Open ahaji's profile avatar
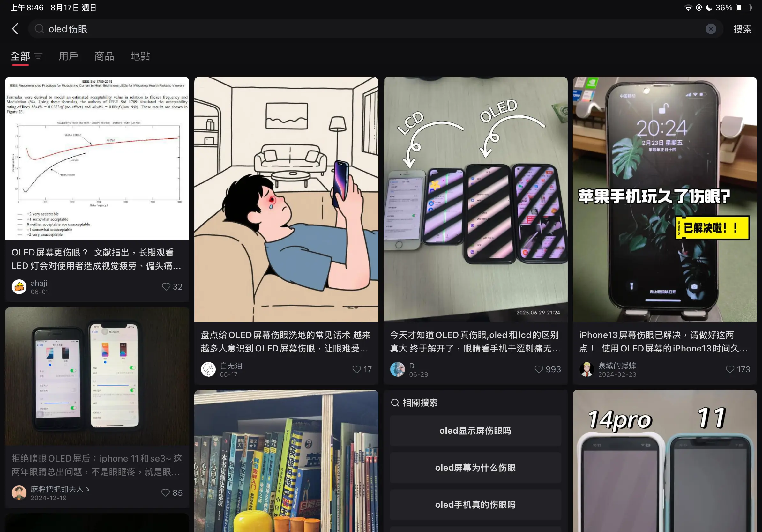Viewport: 762px width, 532px height. pos(19,286)
